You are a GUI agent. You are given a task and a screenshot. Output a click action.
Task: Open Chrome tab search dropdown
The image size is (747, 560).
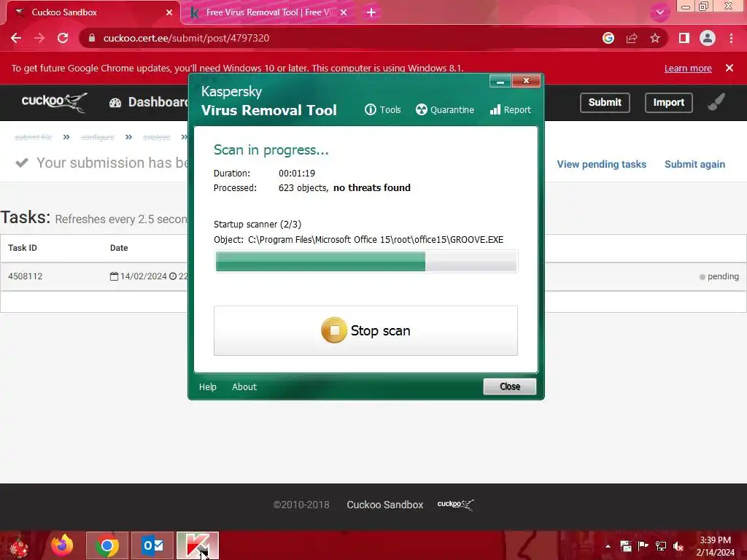(659, 12)
